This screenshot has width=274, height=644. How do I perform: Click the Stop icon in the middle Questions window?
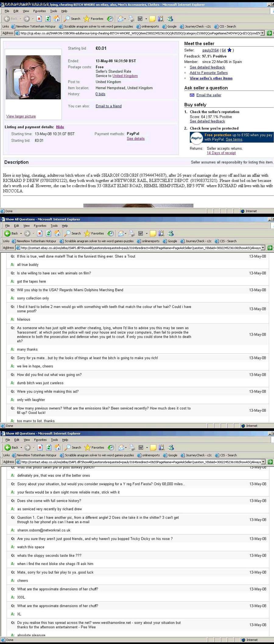pyautogui.click(x=40, y=233)
